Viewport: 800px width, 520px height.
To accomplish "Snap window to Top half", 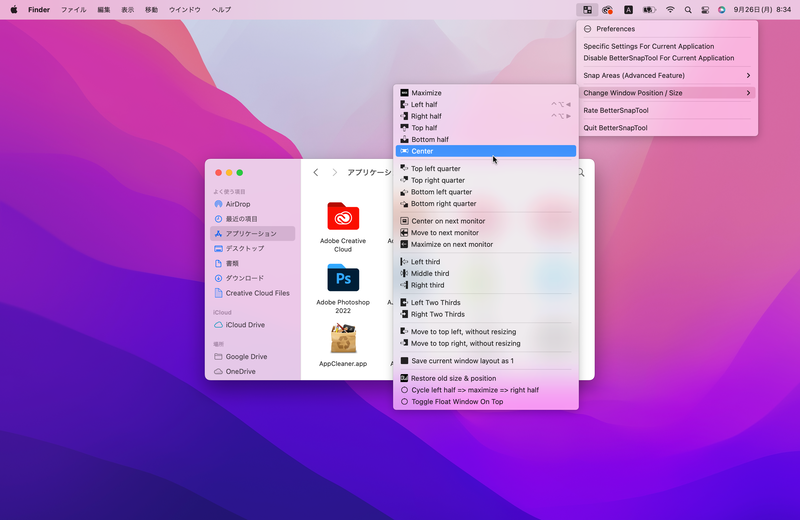I will (x=486, y=128).
